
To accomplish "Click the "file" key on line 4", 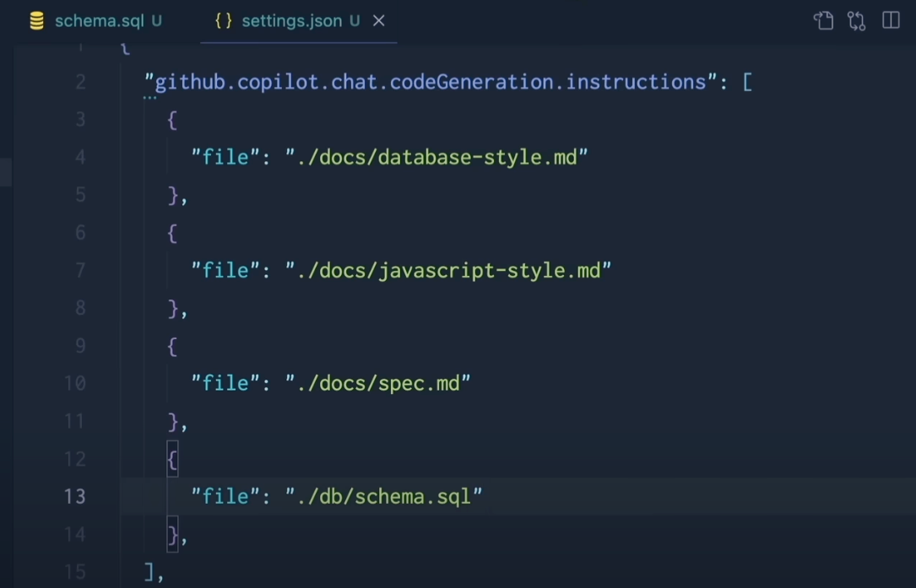I will click(225, 157).
